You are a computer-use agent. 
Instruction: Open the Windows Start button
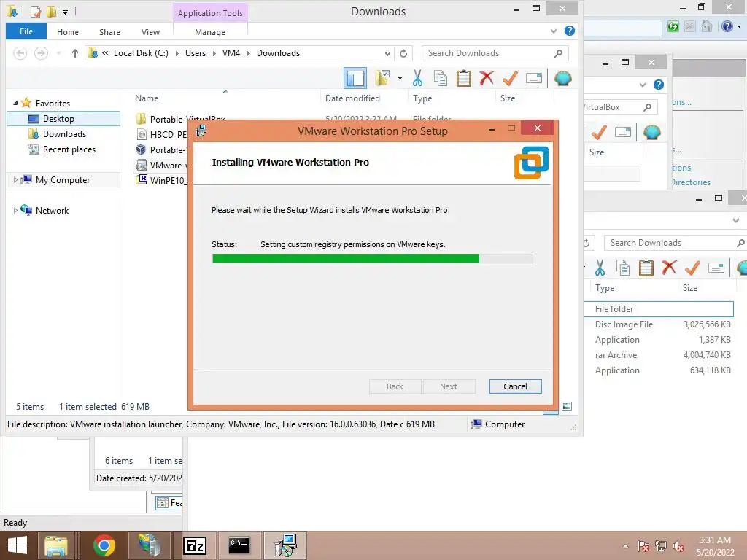coord(18,545)
